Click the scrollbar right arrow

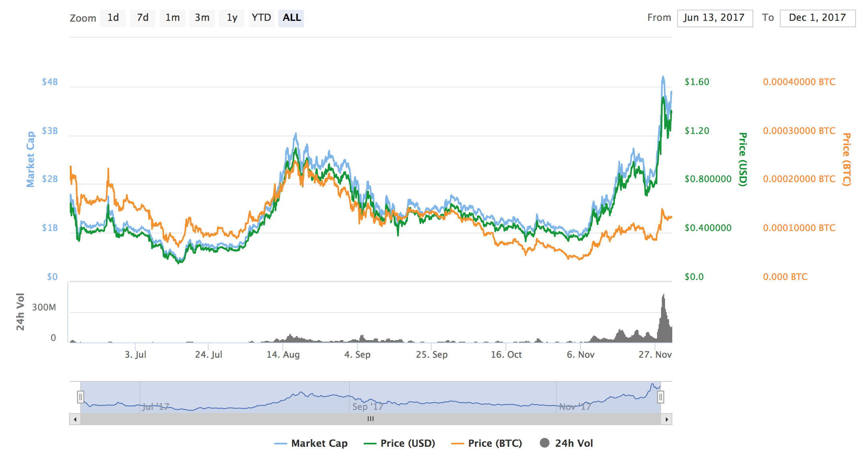click(x=667, y=420)
